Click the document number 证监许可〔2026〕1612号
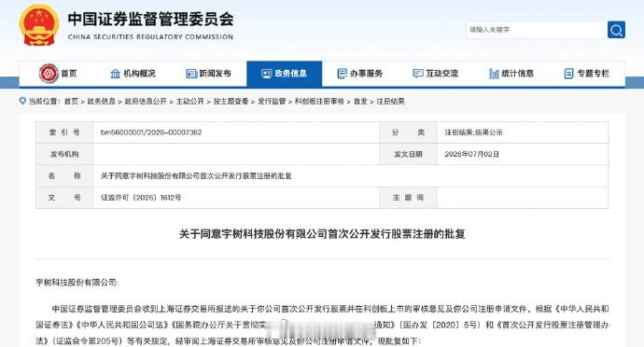644x347 pixels. [141, 198]
